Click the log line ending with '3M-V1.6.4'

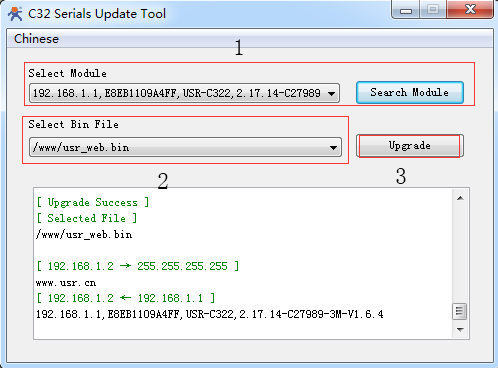tap(210, 314)
